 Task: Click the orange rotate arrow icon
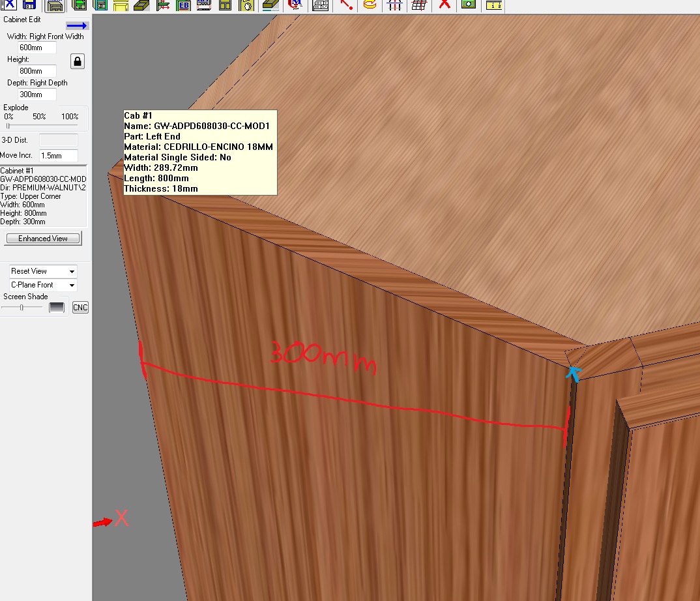(x=370, y=5)
